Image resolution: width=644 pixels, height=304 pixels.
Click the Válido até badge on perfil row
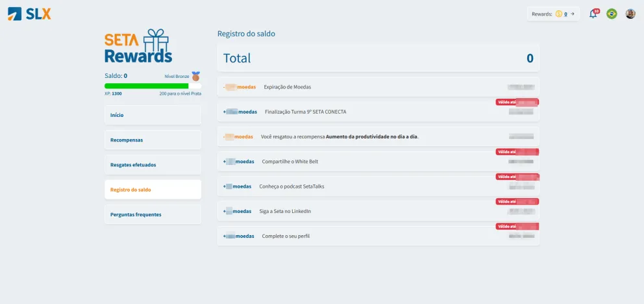[x=517, y=226]
